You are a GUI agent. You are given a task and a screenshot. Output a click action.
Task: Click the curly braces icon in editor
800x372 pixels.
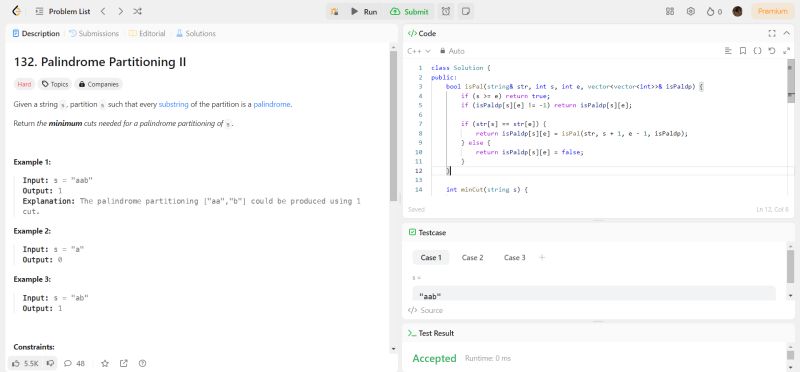click(757, 51)
